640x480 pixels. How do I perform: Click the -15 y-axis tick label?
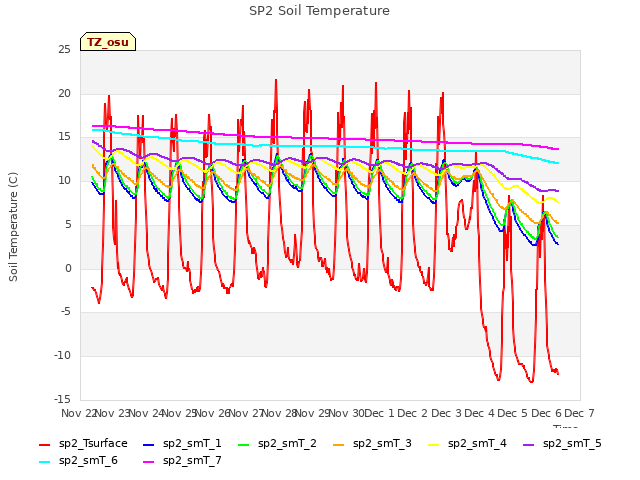coord(62,399)
